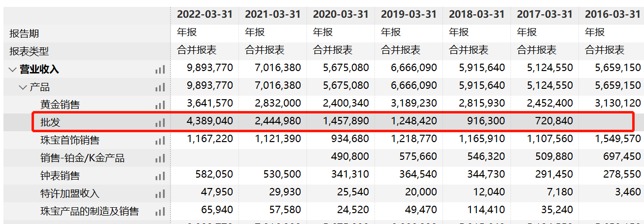Select the 2017-03-31 column header
Image resolution: width=644 pixels, height=224 pixels.
pyautogui.click(x=544, y=14)
